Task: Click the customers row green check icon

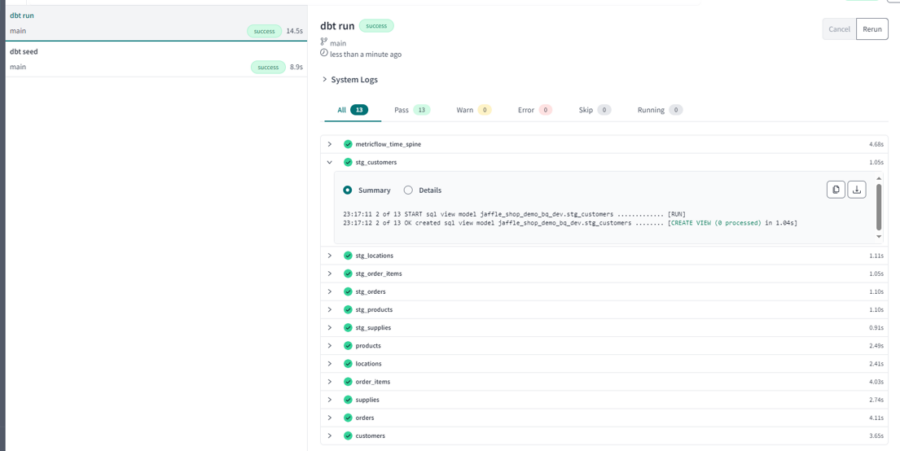Action: (x=348, y=436)
